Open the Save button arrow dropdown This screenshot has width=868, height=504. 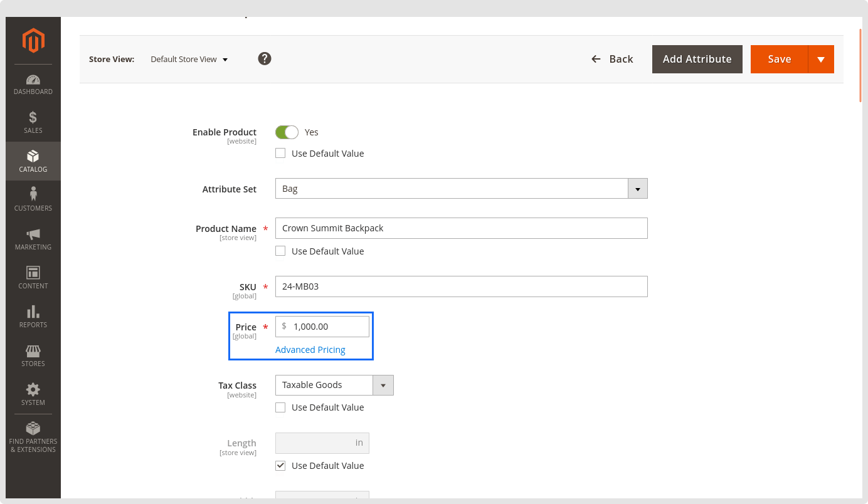(x=821, y=59)
